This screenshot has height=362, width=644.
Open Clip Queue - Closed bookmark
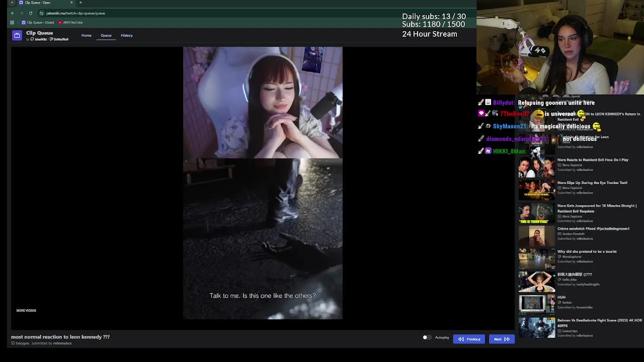tap(38, 22)
